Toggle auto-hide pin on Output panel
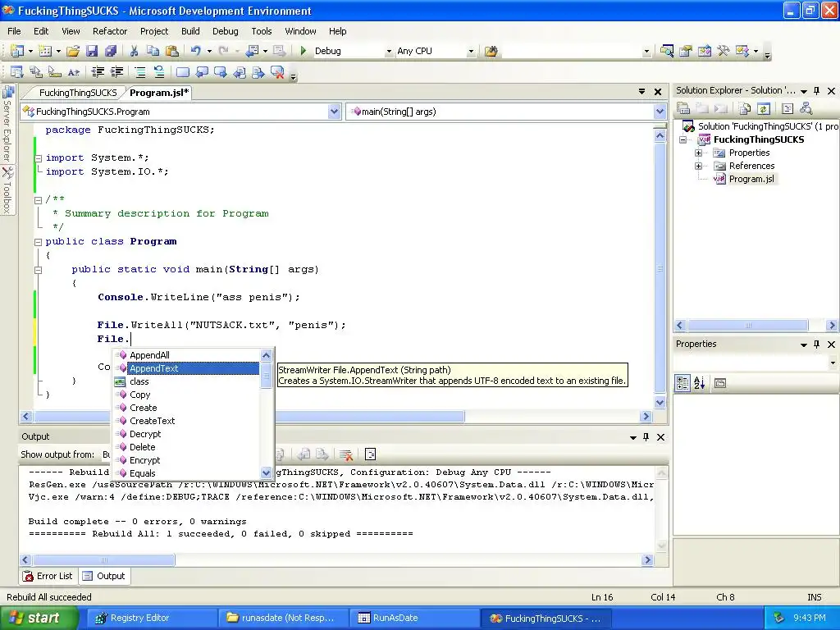 (646, 436)
